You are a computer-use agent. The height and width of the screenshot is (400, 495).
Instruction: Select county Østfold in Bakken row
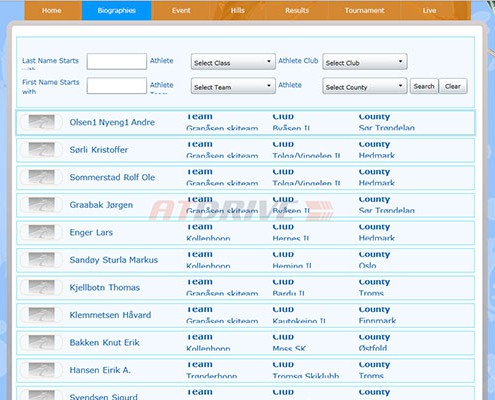click(x=373, y=348)
